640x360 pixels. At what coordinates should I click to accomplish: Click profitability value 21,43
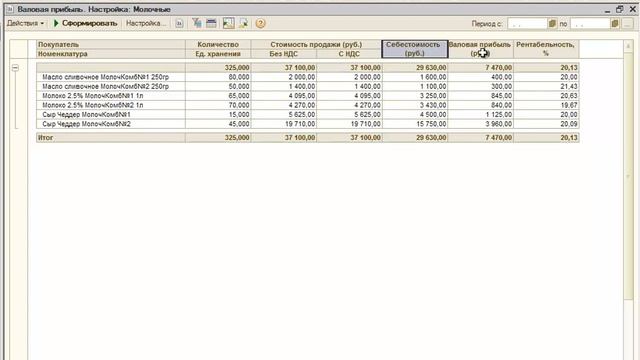click(x=546, y=87)
